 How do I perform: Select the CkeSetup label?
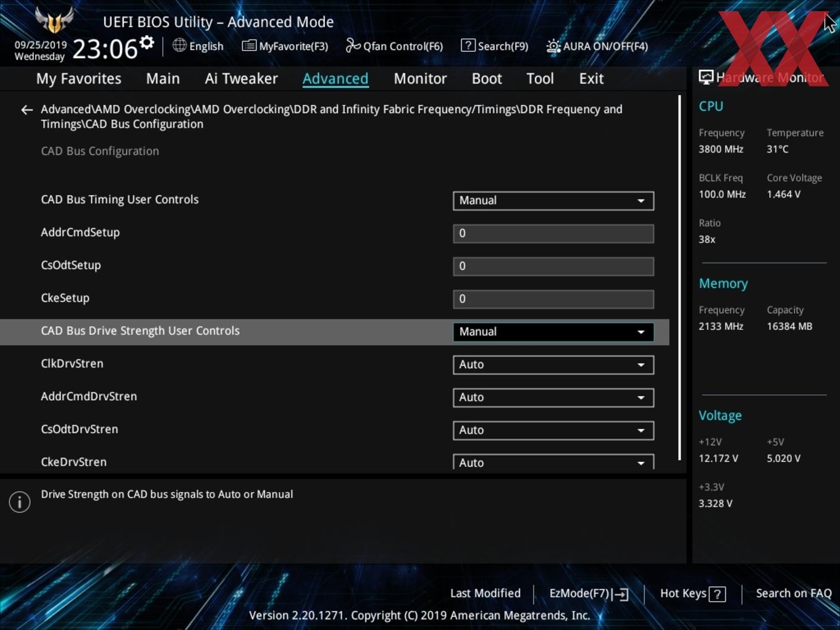pos(65,298)
